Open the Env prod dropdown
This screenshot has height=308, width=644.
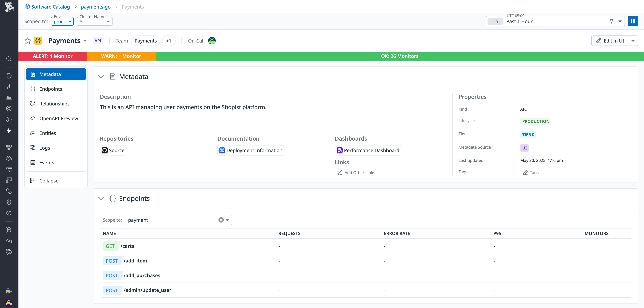[62, 21]
